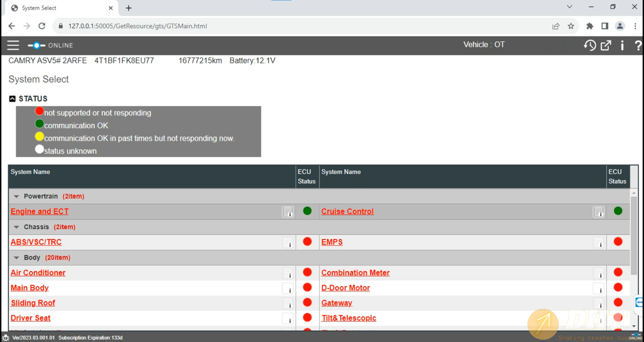Viewport: 644px width, 342px height.
Task: Open ABS/VSC/TRC system
Action: [x=36, y=242]
